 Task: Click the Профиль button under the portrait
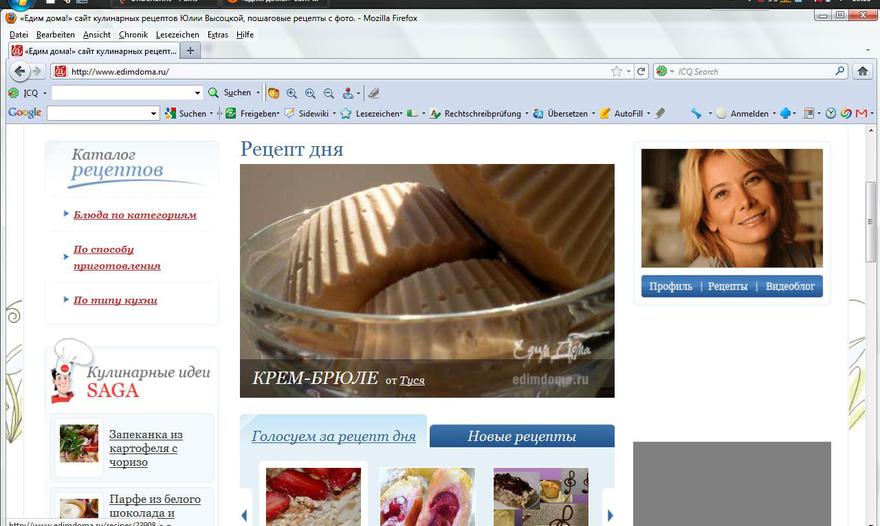[670, 287]
